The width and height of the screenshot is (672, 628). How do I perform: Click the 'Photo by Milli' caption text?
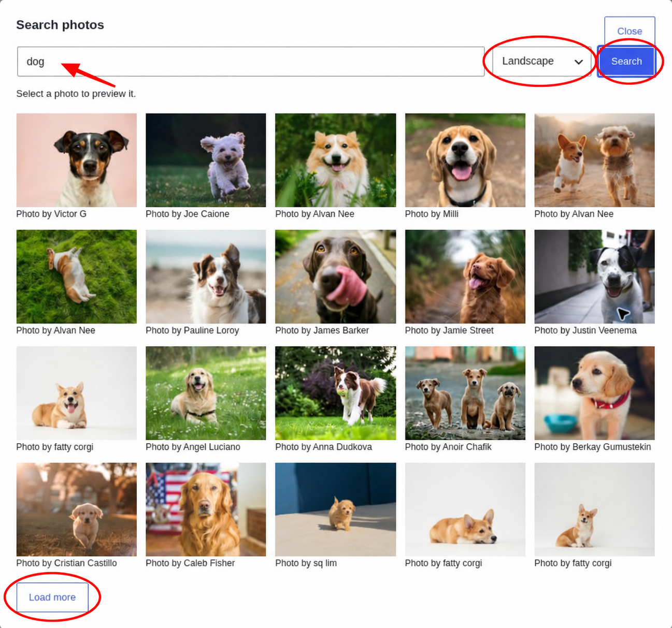(x=432, y=214)
